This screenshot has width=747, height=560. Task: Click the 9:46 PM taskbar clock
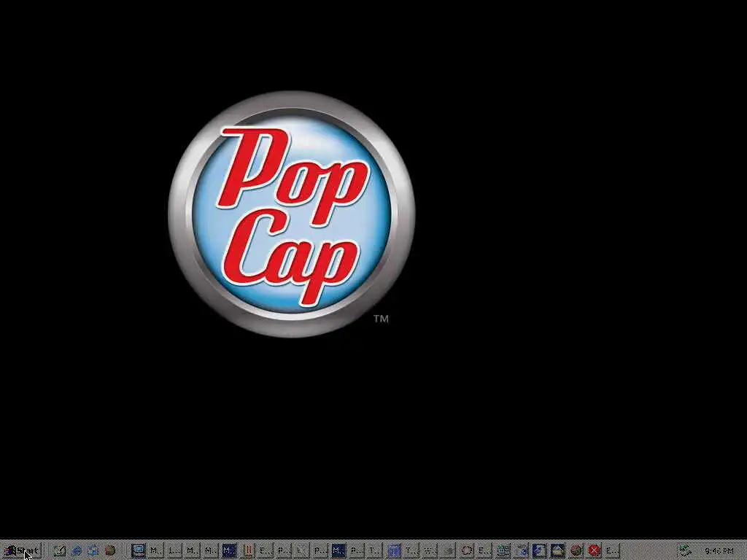(719, 551)
